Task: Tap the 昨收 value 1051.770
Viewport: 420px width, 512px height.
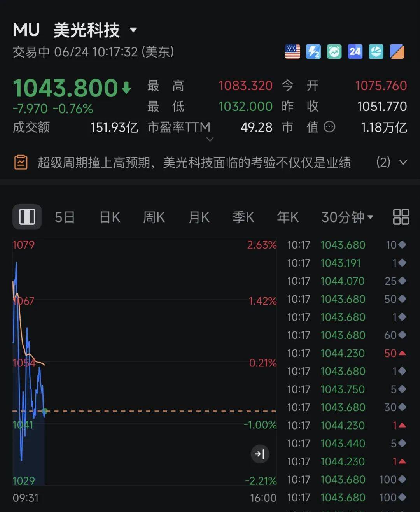Action: 382,106
